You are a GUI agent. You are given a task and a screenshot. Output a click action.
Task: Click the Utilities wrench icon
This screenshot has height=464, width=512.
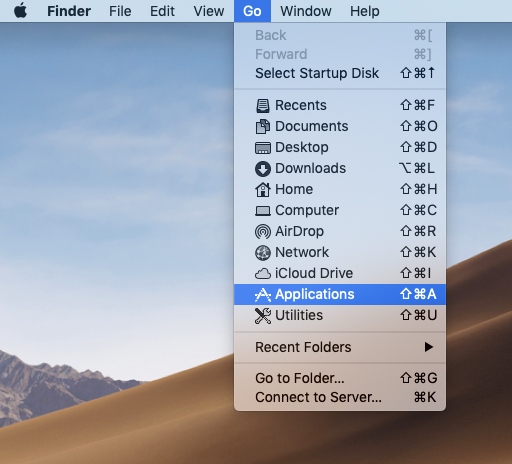[263, 316]
